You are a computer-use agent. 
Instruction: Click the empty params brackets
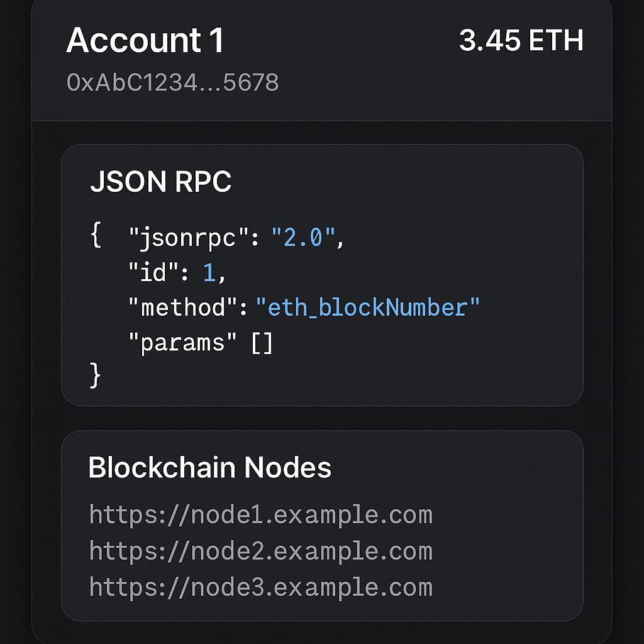pyautogui.click(x=262, y=343)
